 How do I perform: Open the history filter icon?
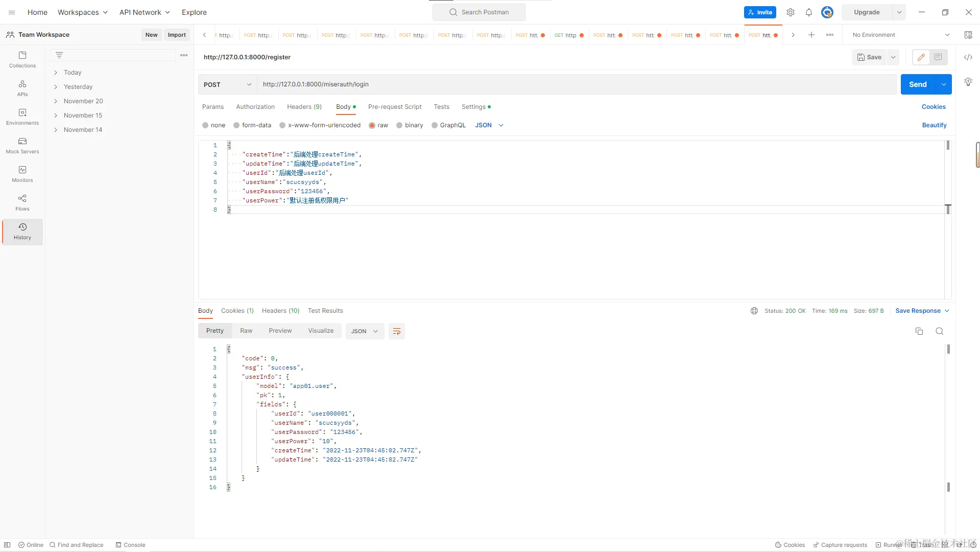point(59,55)
